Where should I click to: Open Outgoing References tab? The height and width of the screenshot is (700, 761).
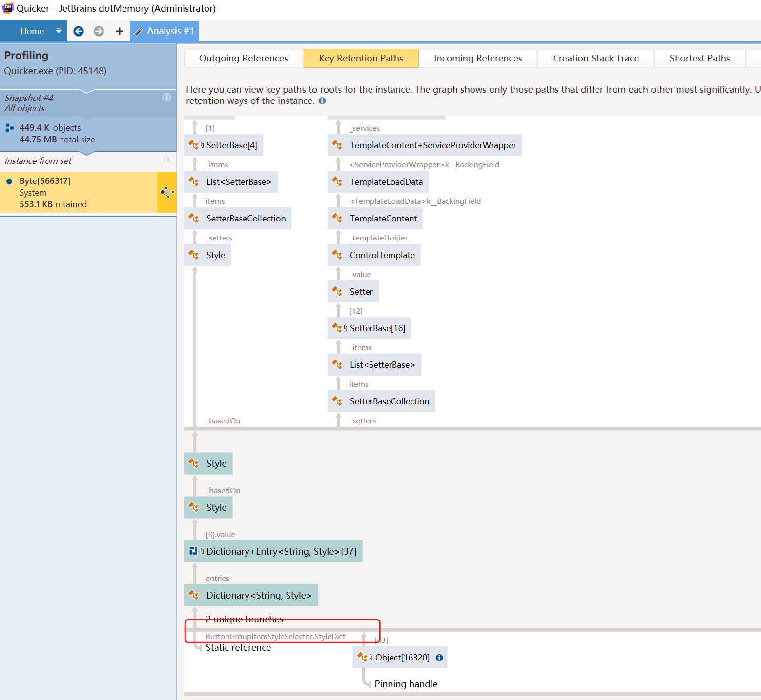click(244, 58)
